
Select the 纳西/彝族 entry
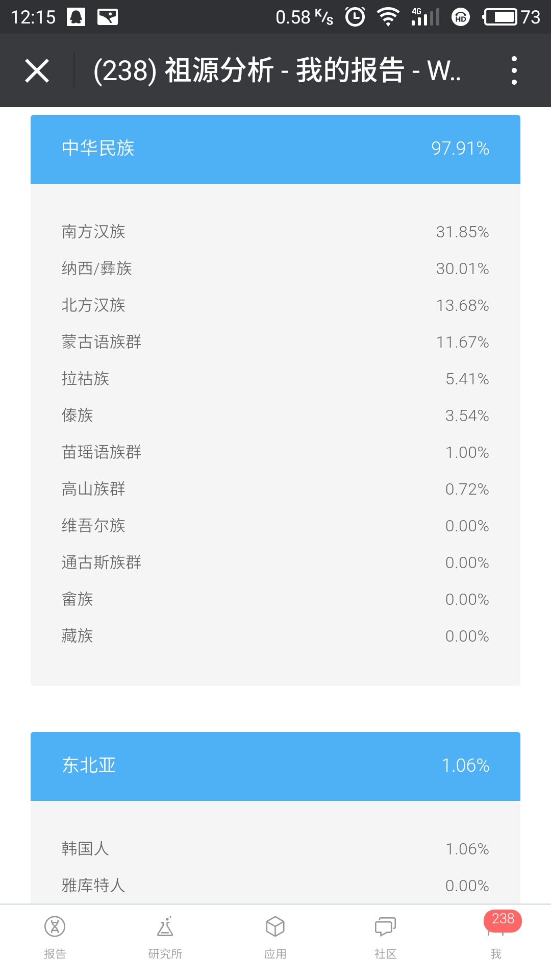275,268
